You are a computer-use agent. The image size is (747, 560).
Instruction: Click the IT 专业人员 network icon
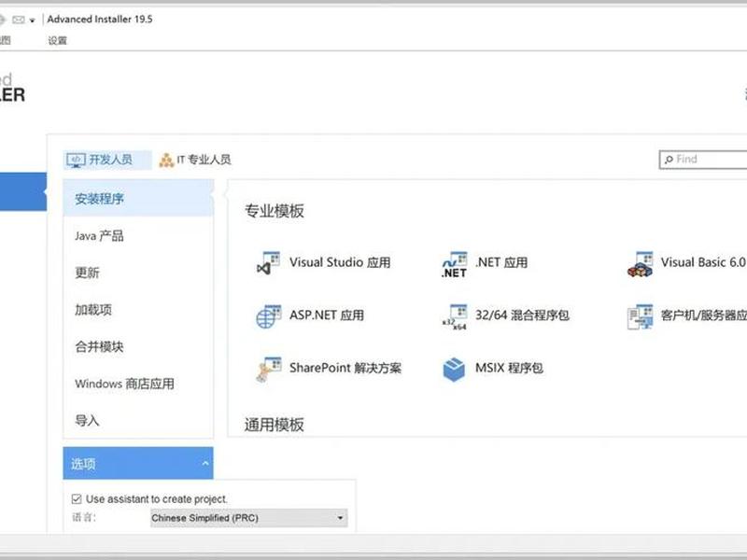166,160
